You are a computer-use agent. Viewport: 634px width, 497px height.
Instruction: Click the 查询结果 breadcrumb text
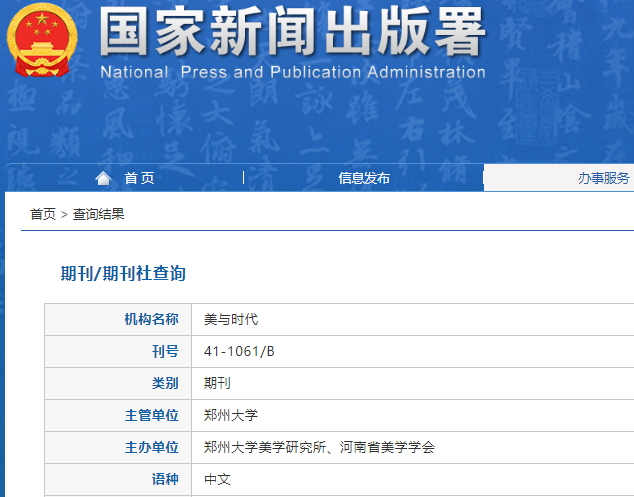(98, 214)
